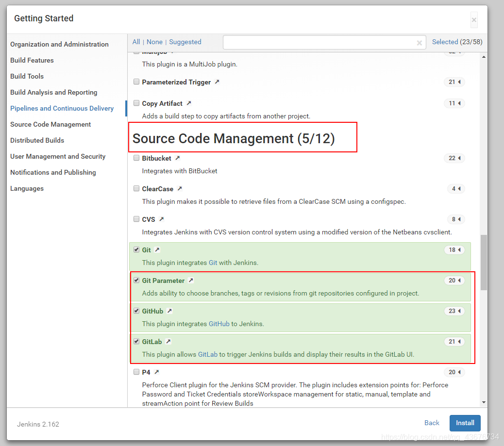
Task: Check the Copy Artifact checkbox
Action: pos(136,103)
